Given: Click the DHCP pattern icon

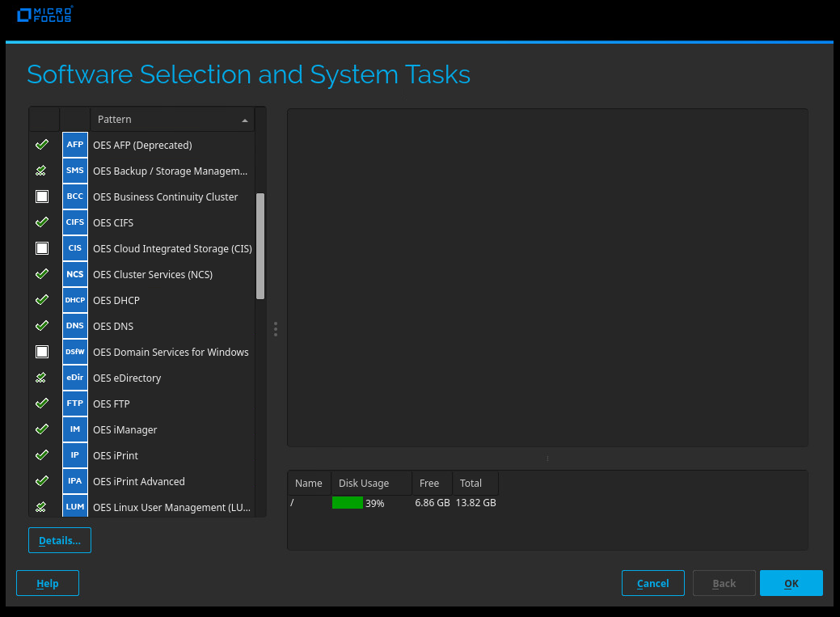Looking at the screenshot, I should 75,301.
